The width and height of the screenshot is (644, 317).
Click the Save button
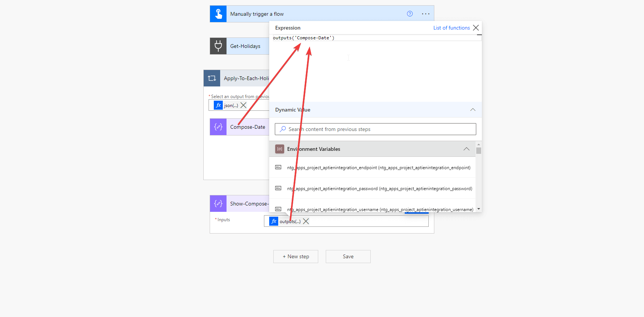click(x=348, y=256)
